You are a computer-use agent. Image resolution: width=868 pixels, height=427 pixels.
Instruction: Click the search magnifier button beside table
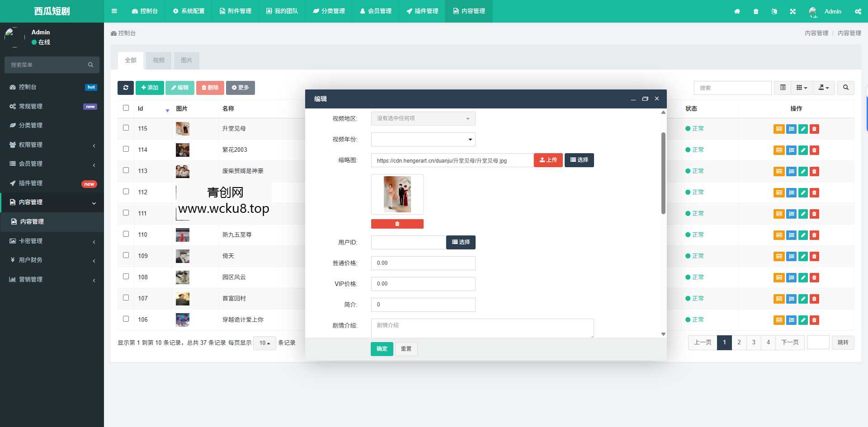845,88
